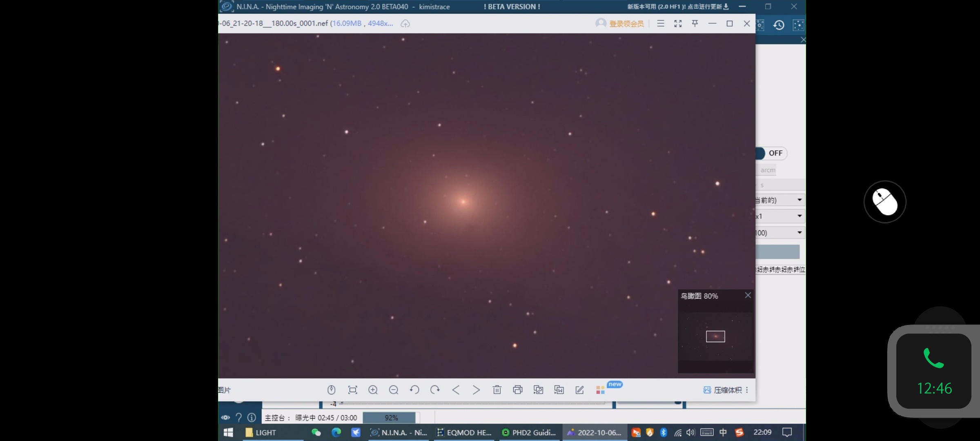Open the LIGHT folder in taskbar
Screen dimensions: 980x441
click(x=273, y=432)
